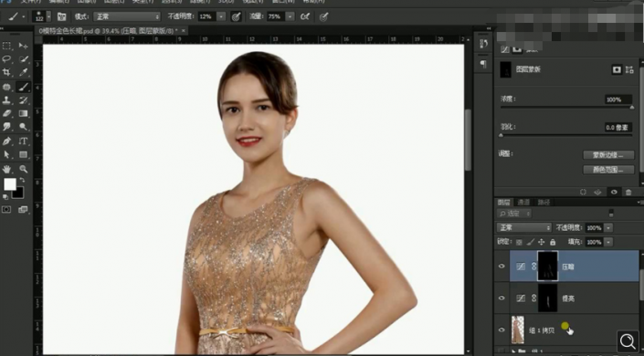
Task: Select the Type tool
Action: (x=24, y=141)
